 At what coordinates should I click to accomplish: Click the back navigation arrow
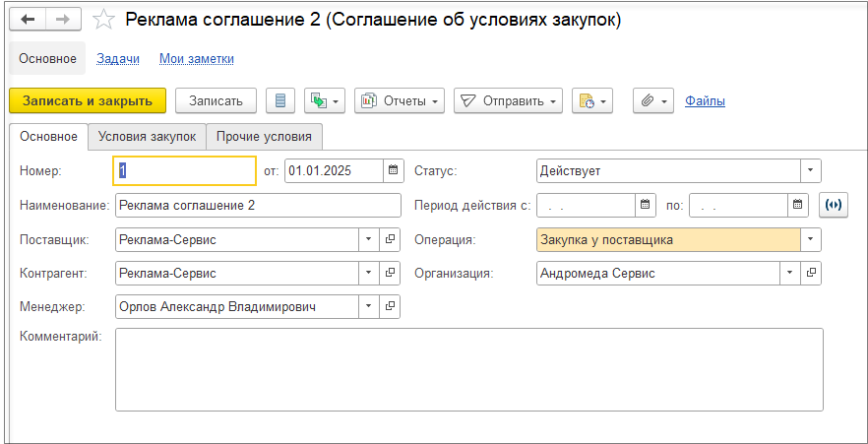[x=28, y=20]
